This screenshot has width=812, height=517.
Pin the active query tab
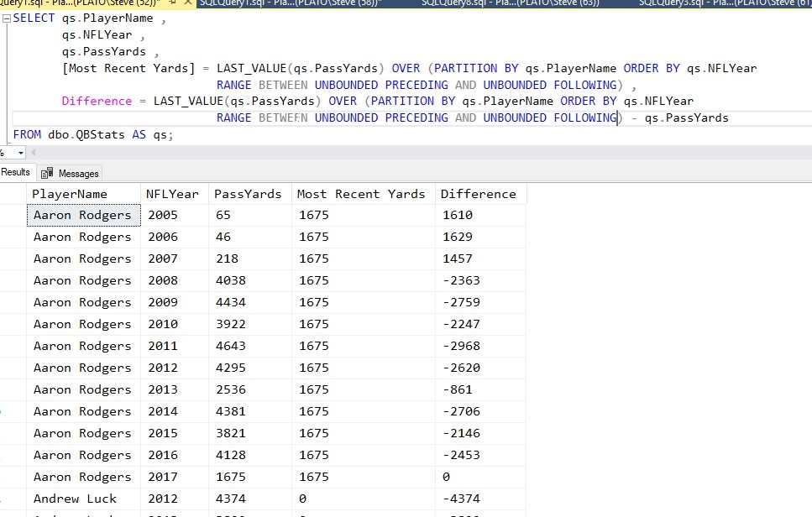point(172,3)
